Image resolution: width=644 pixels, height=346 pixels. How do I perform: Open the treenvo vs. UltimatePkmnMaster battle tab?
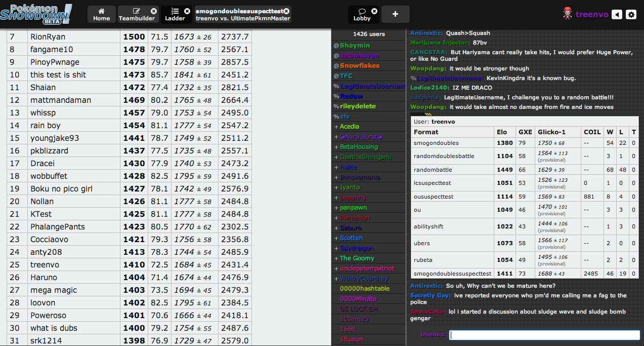[239, 15]
